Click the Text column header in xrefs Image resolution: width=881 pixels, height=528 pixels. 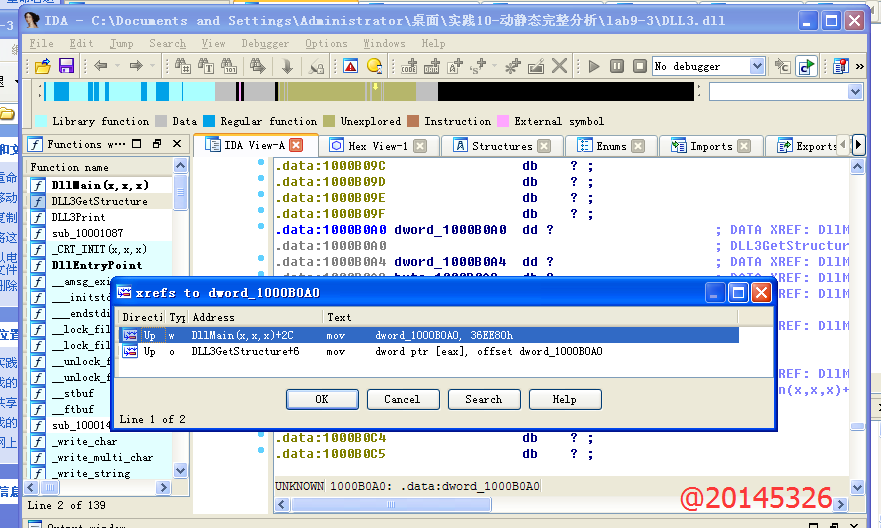[530, 317]
